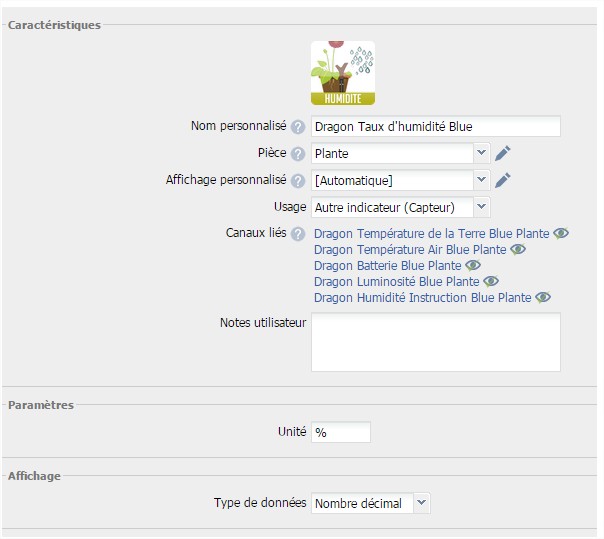
Task: Edit room with pencil icon beside Plante
Action: pyautogui.click(x=503, y=153)
